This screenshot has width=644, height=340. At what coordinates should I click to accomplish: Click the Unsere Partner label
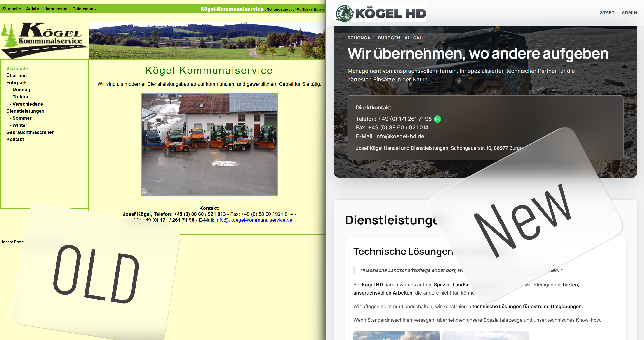pos(12,242)
